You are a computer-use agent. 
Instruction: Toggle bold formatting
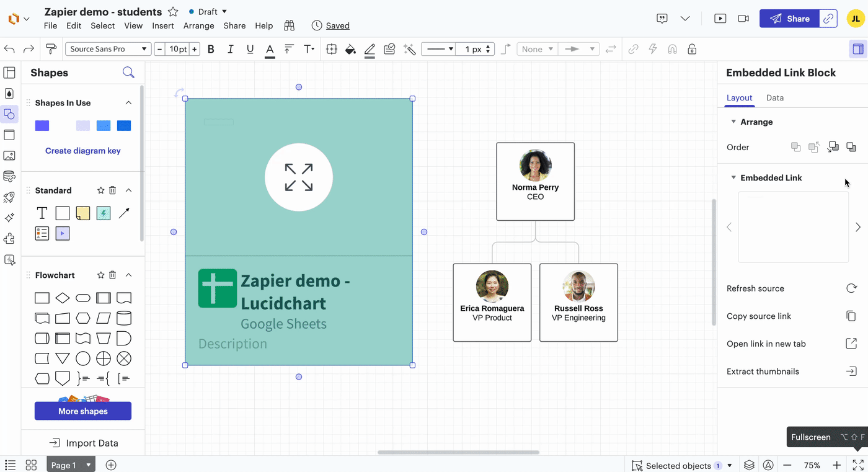[x=211, y=49]
